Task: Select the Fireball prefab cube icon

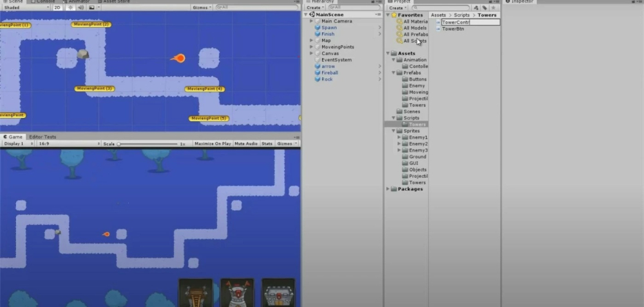Action: point(317,73)
